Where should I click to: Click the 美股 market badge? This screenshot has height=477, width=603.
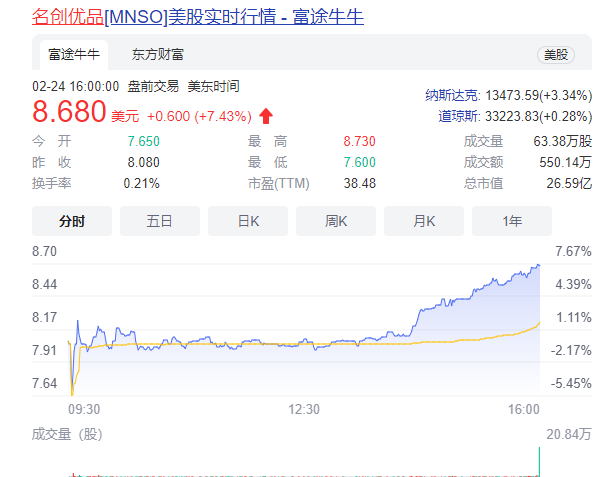554,54
